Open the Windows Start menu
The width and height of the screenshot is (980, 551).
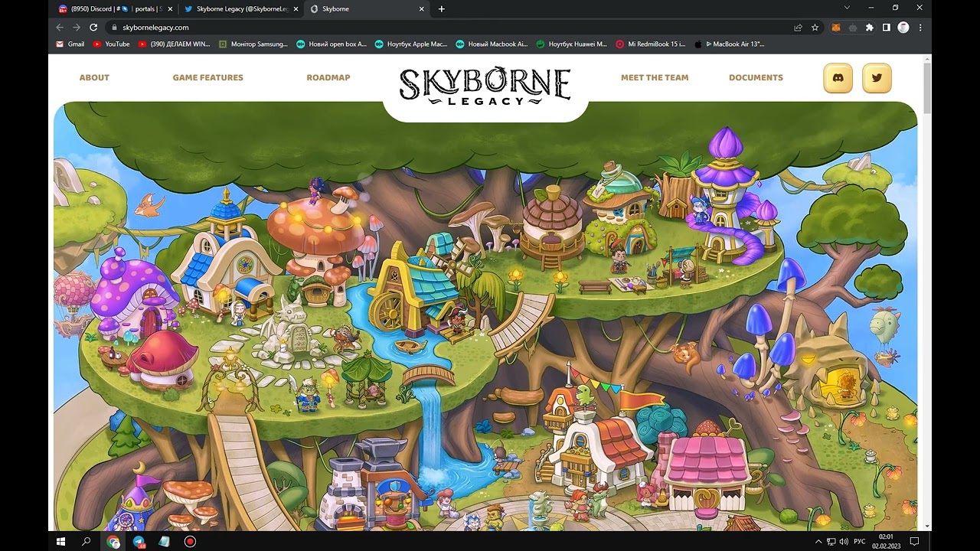click(x=60, y=541)
